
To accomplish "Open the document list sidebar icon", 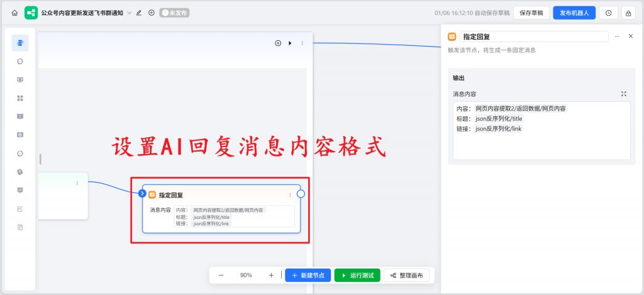I will [20, 227].
